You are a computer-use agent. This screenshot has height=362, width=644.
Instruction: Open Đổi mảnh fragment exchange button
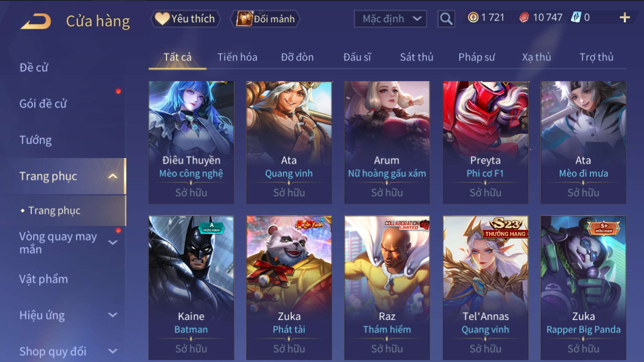265,19
